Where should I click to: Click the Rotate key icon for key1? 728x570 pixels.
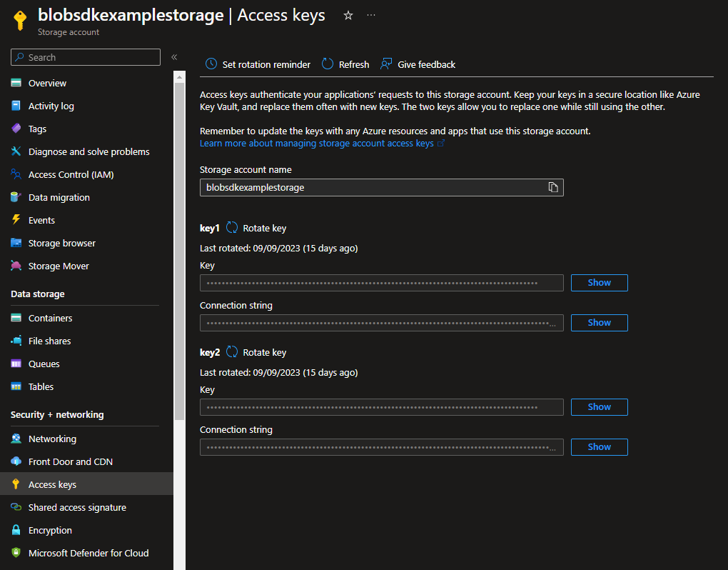coord(231,228)
